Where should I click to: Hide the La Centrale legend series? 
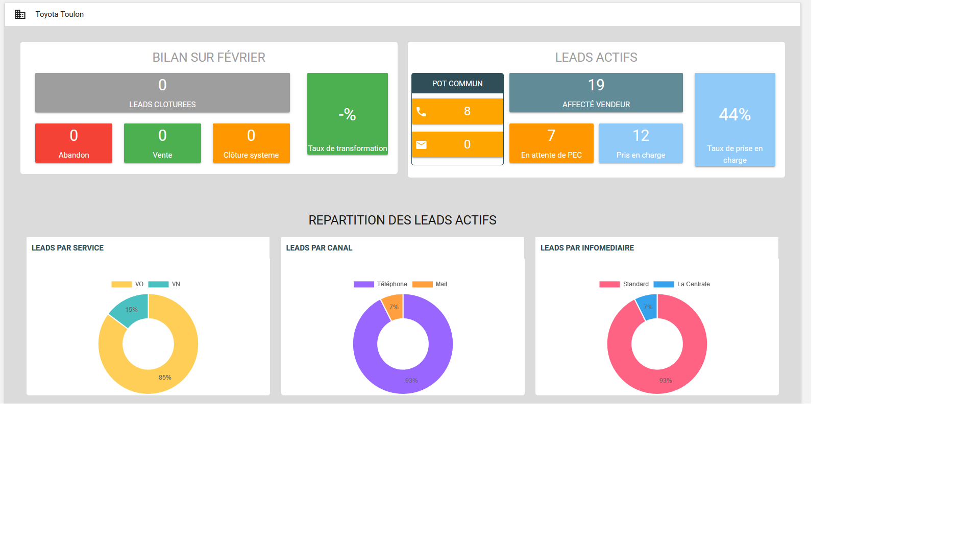tap(681, 284)
